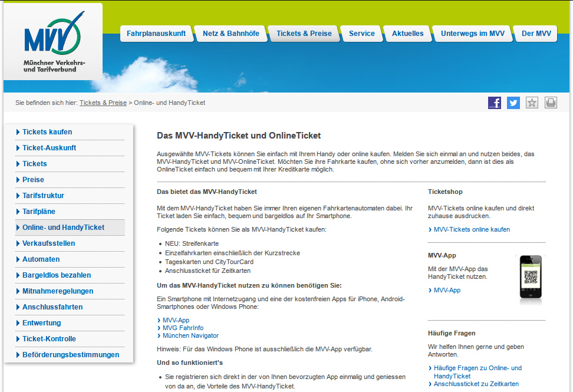Open Tarifpläne sidebar entry
Viewport: 573px width, 392px height.
coord(39,212)
